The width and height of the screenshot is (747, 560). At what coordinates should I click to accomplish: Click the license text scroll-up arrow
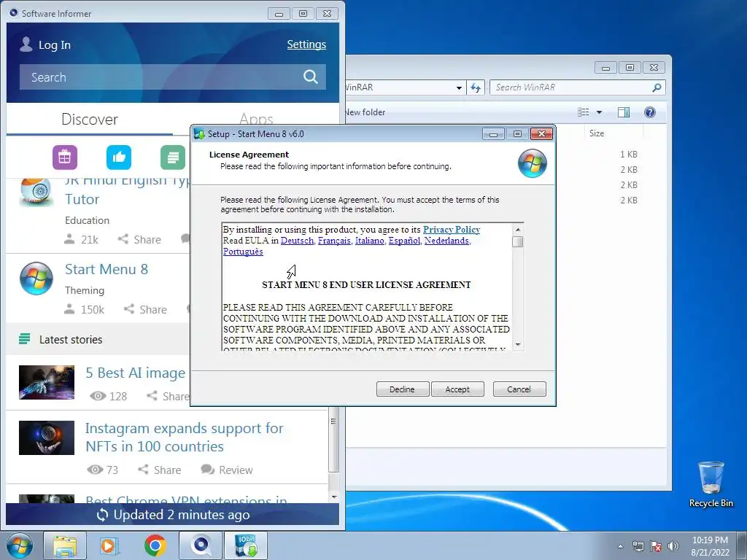(x=518, y=230)
